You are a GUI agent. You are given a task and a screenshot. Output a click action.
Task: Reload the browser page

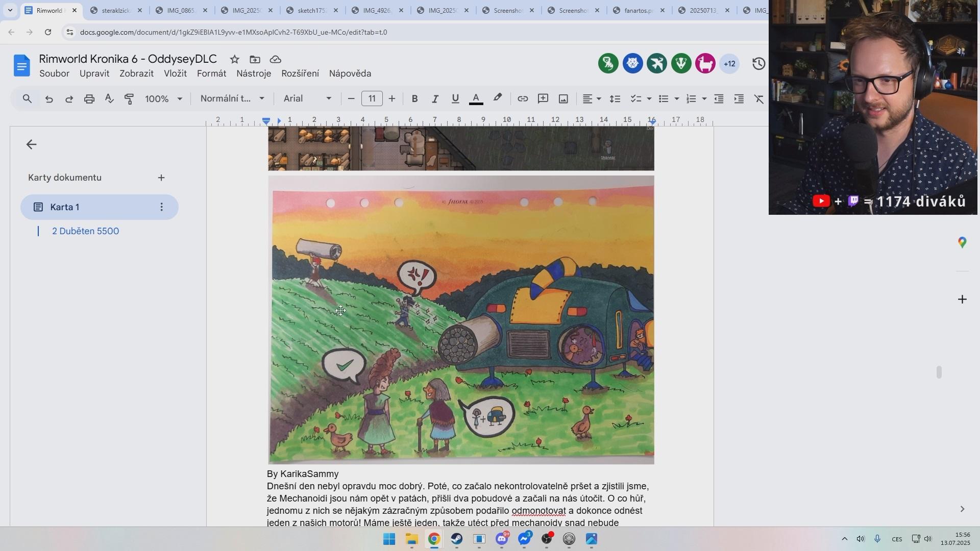click(x=48, y=32)
